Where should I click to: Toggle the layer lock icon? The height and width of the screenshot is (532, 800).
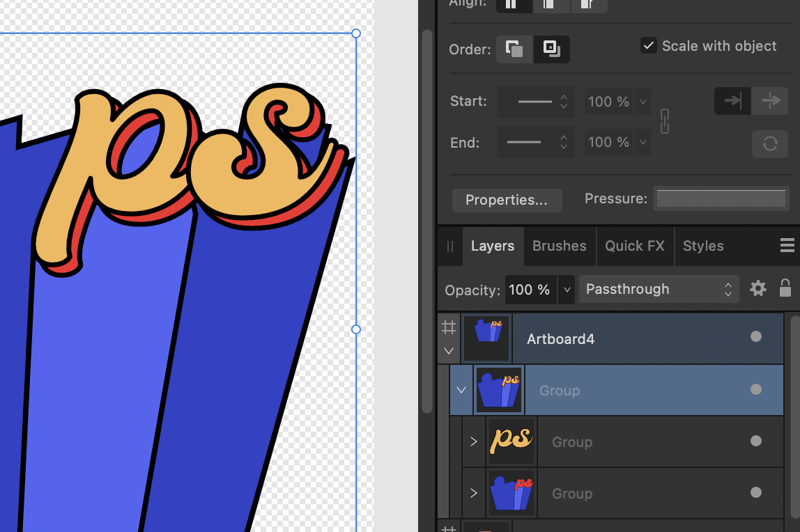tap(785, 288)
